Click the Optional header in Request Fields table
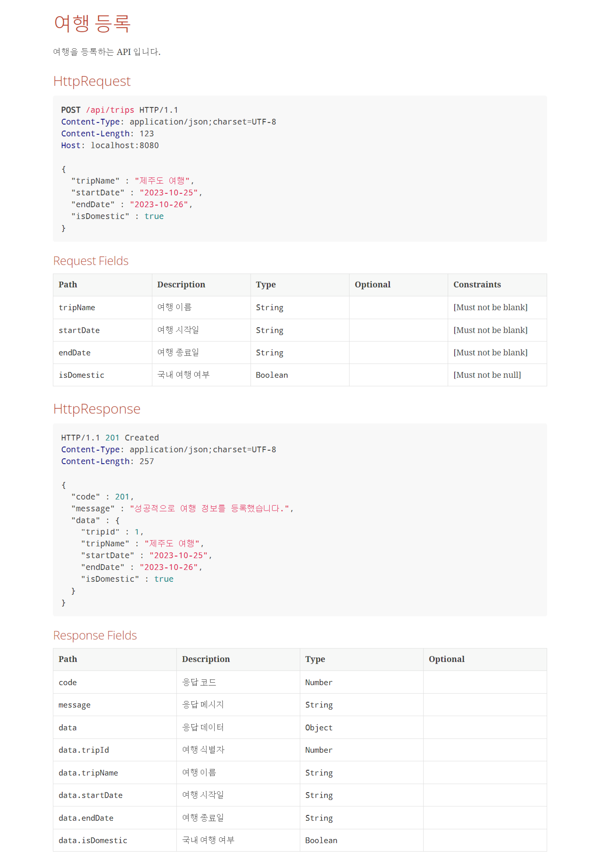The image size is (603, 868). (398, 285)
